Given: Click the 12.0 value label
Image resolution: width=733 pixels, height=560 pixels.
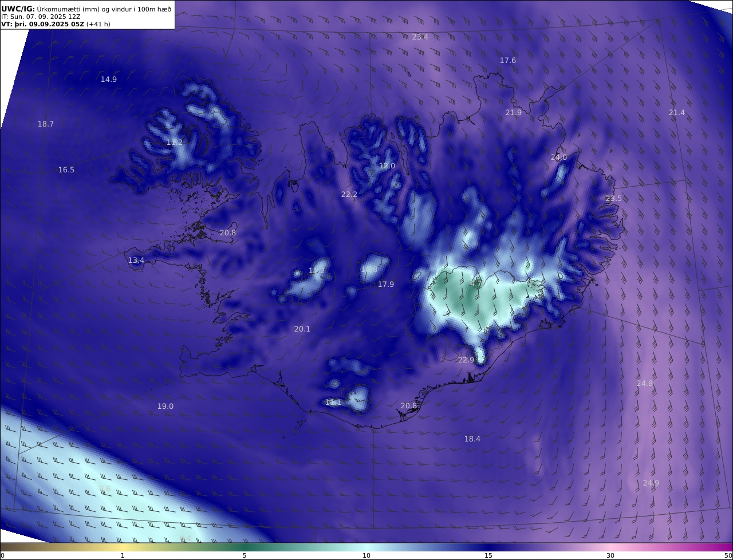Looking at the screenshot, I should pyautogui.click(x=387, y=165).
